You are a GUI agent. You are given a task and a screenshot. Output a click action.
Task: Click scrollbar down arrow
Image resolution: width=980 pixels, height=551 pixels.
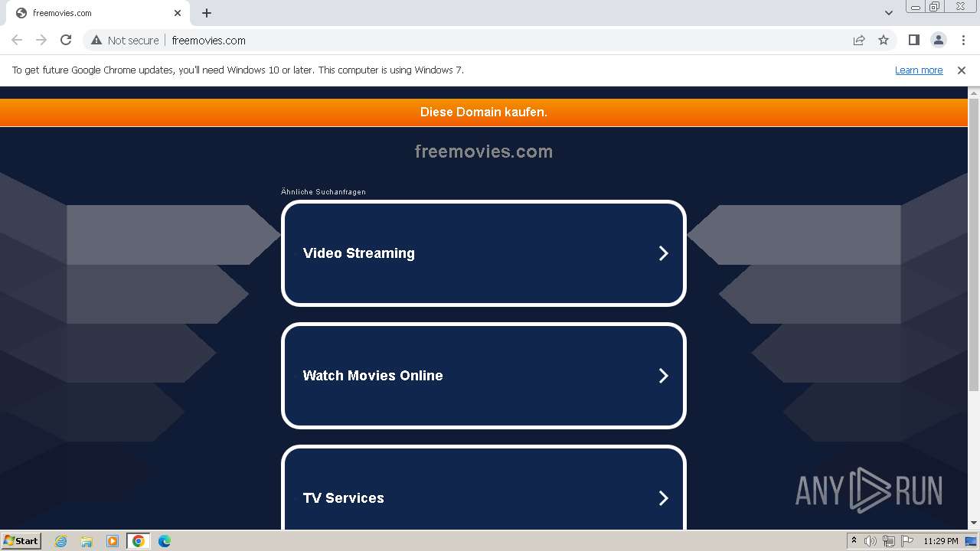click(974, 523)
